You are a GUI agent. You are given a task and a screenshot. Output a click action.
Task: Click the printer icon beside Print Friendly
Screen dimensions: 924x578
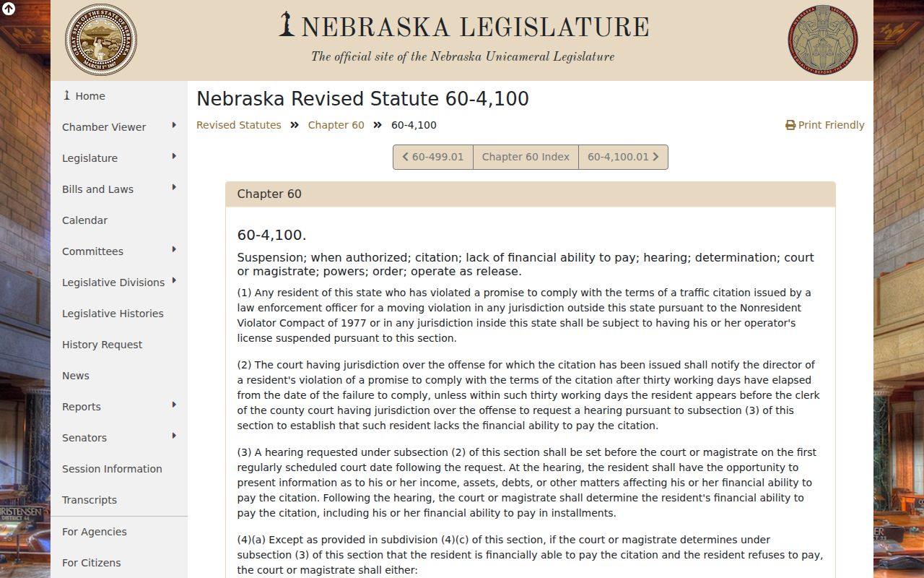pyautogui.click(x=790, y=125)
